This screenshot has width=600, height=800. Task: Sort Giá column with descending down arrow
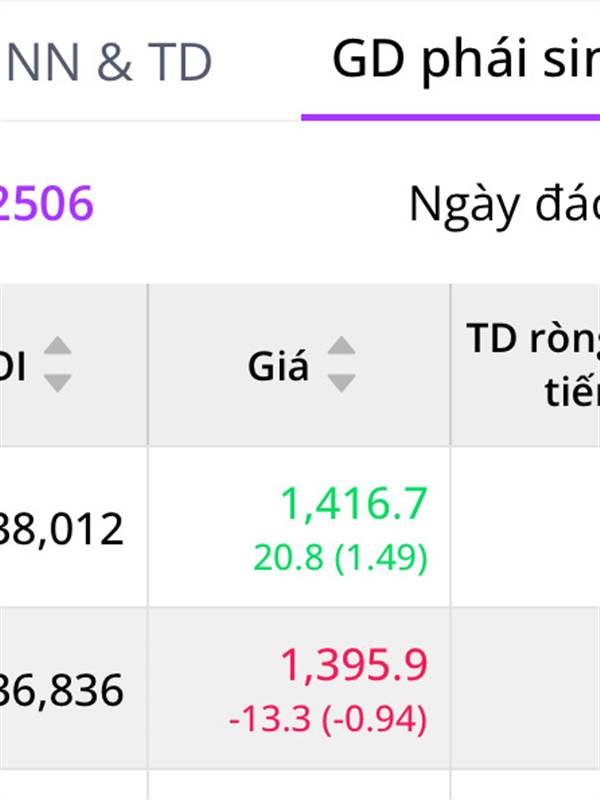(341, 383)
